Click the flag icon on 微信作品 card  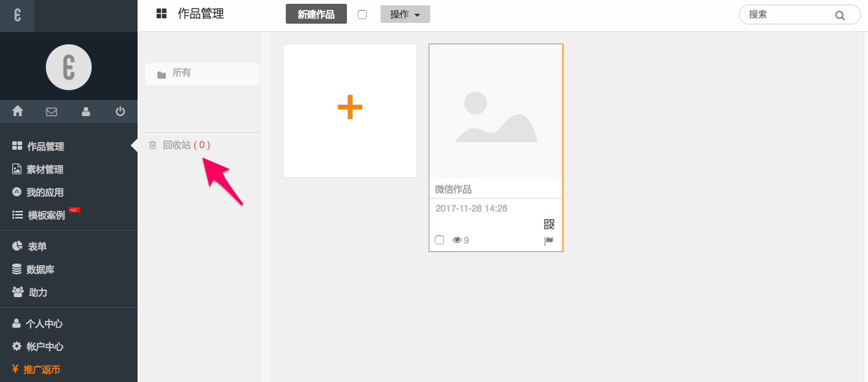(x=549, y=241)
